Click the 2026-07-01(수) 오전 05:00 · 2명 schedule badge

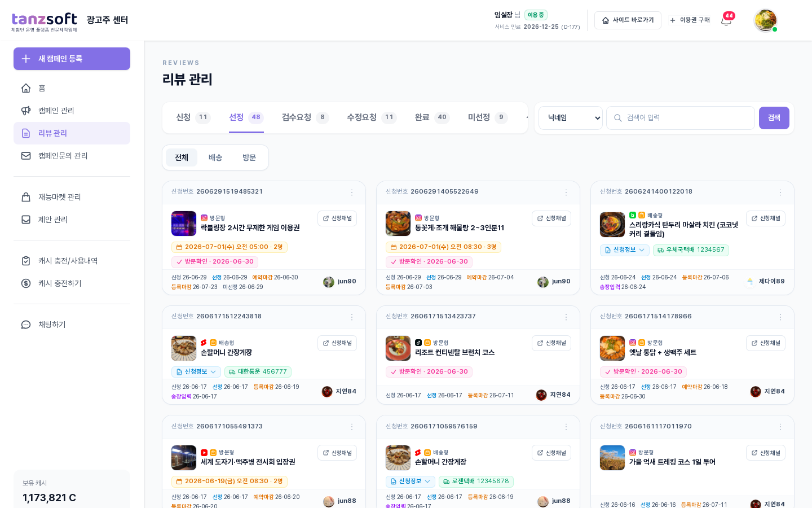click(230, 247)
